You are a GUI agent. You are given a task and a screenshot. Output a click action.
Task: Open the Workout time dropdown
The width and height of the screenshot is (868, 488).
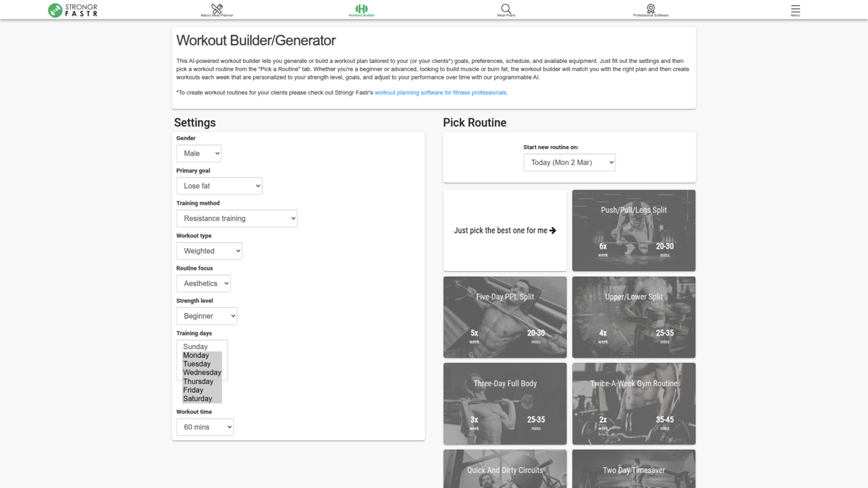(205, 427)
